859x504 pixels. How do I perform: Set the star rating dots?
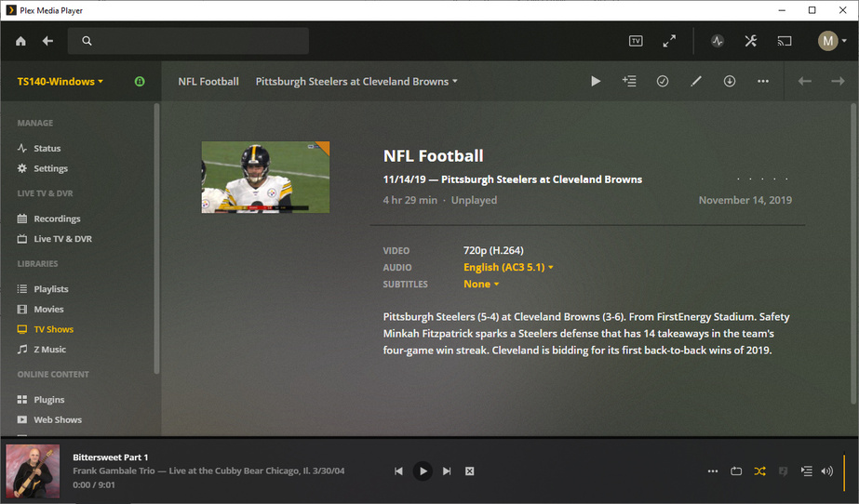pyautogui.click(x=762, y=179)
